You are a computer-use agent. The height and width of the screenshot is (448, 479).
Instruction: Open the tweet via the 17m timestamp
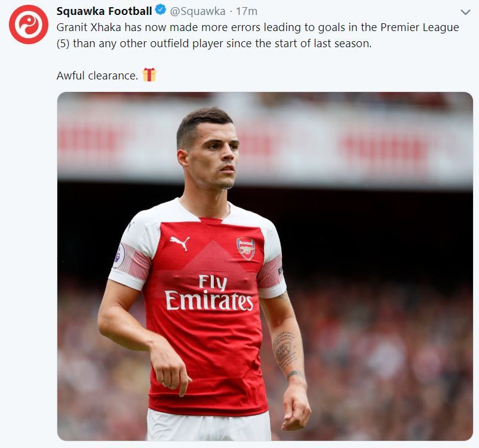pyautogui.click(x=247, y=11)
